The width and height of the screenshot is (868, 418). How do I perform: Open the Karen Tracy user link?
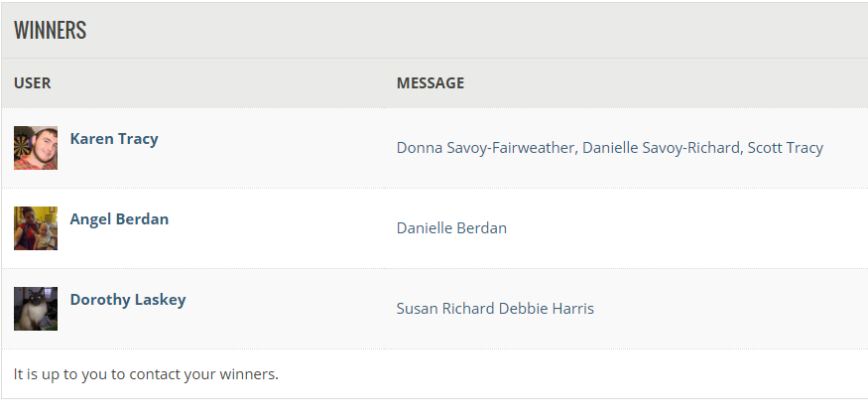point(114,139)
